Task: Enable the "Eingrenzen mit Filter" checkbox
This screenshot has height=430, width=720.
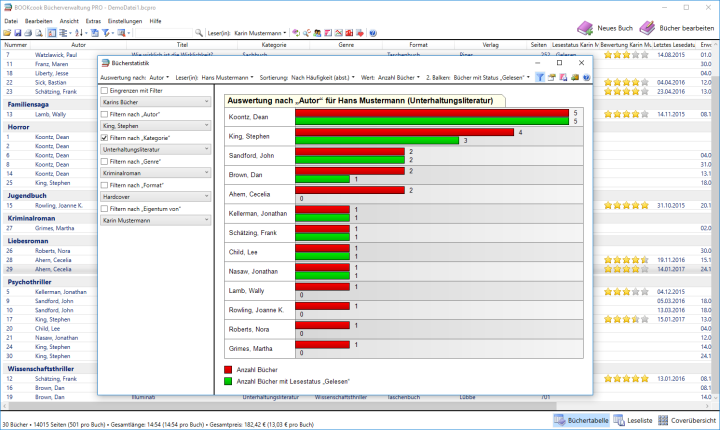Action: coord(106,90)
